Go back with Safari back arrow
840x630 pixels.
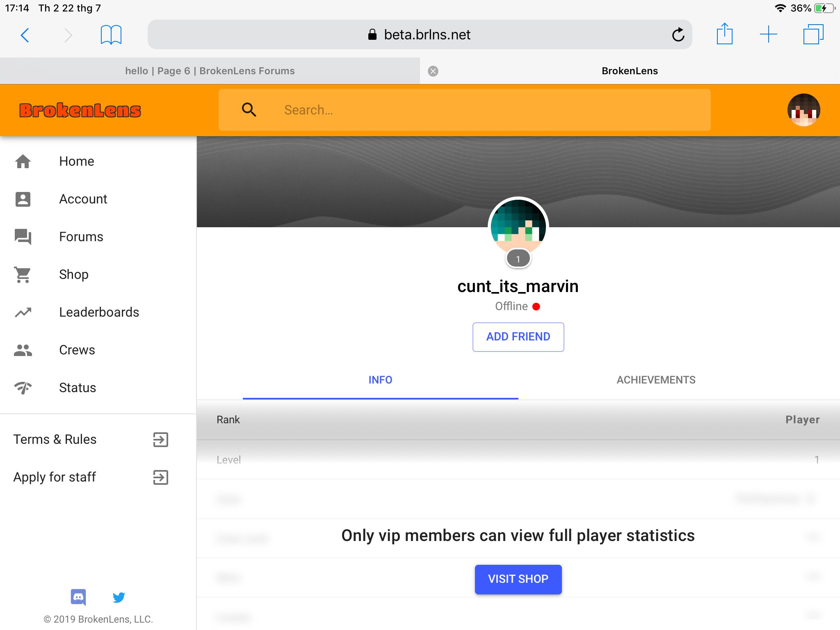pyautogui.click(x=25, y=35)
